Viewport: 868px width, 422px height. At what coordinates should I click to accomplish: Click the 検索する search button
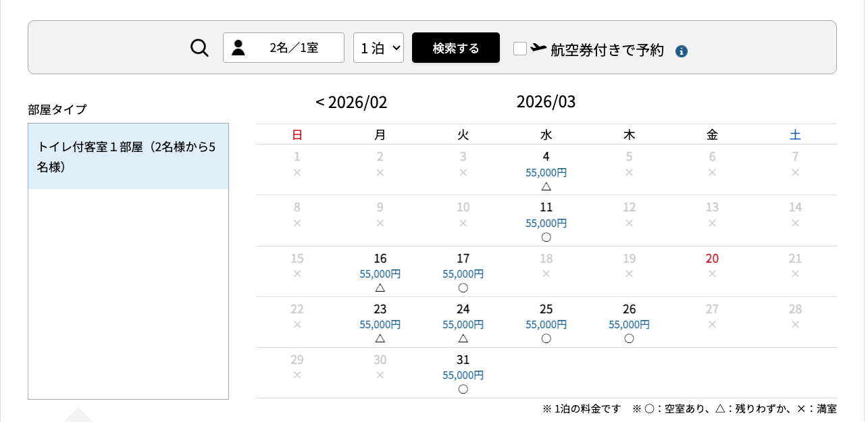point(456,47)
